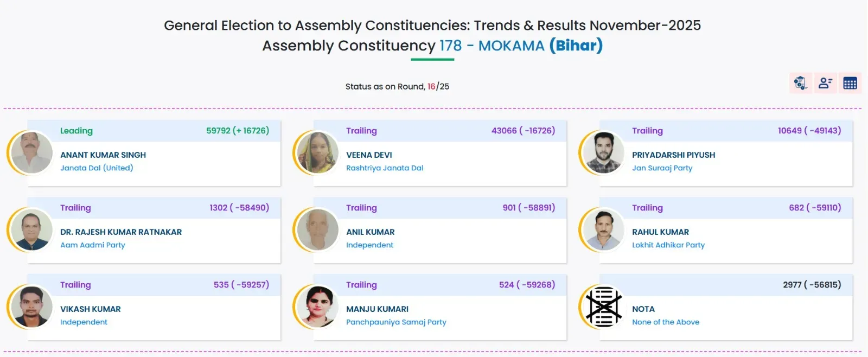Click the candidate list person icon

coord(825,83)
